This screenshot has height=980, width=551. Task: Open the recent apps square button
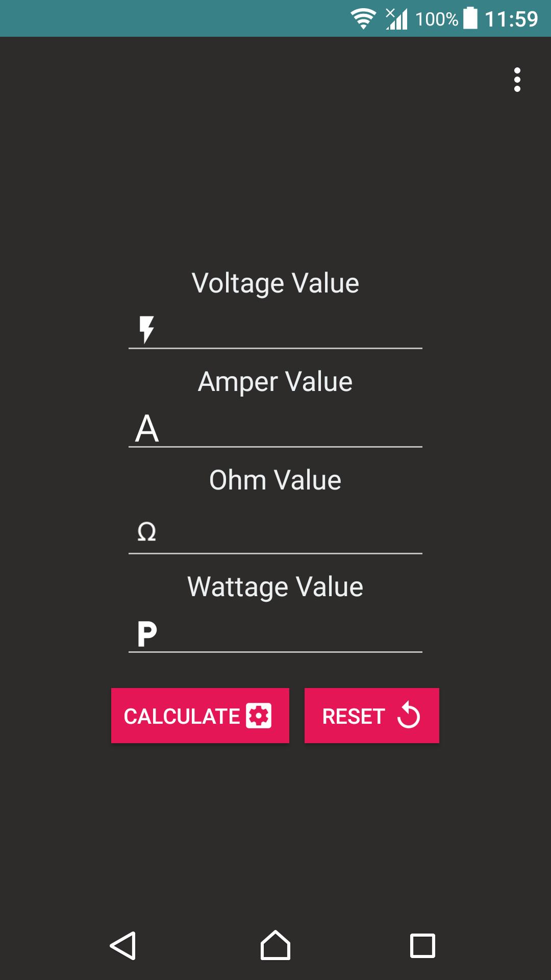[422, 946]
